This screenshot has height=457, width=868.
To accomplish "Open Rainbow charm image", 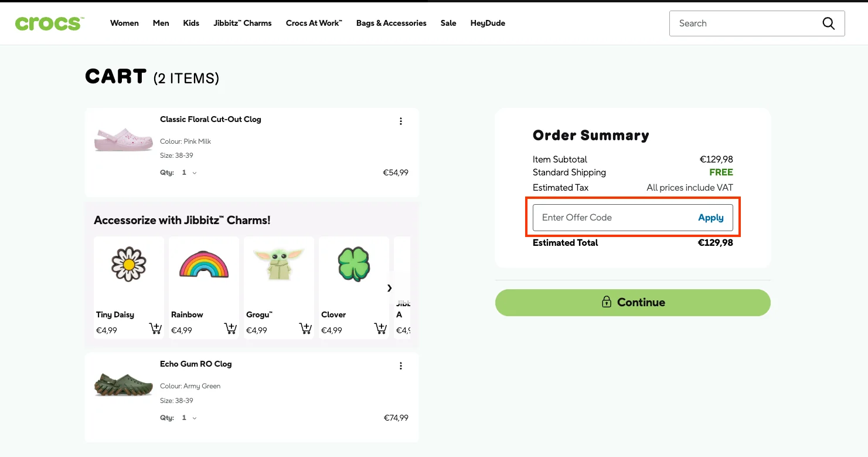I will tap(204, 265).
